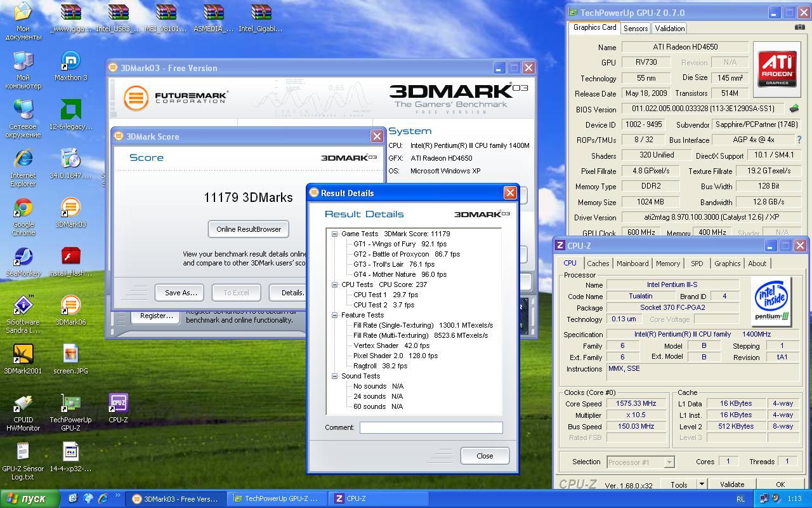Click the Validate button in CPU-Z

pyautogui.click(x=731, y=484)
